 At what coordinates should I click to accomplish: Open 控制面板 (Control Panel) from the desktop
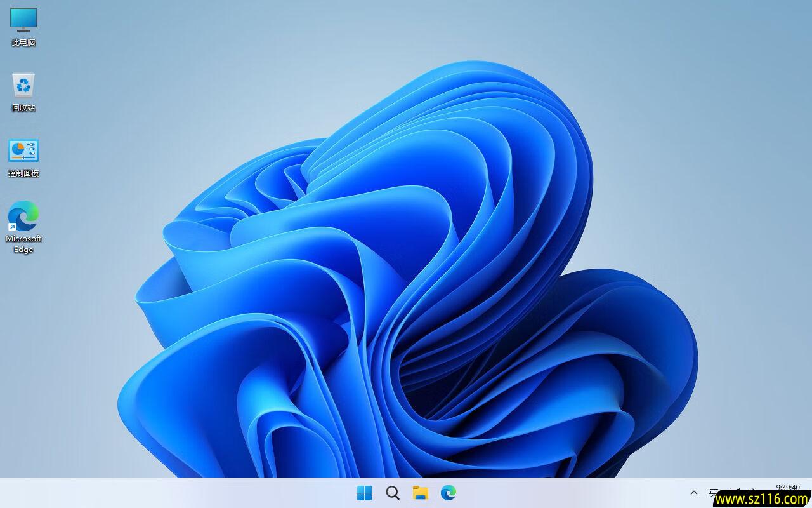tap(23, 157)
